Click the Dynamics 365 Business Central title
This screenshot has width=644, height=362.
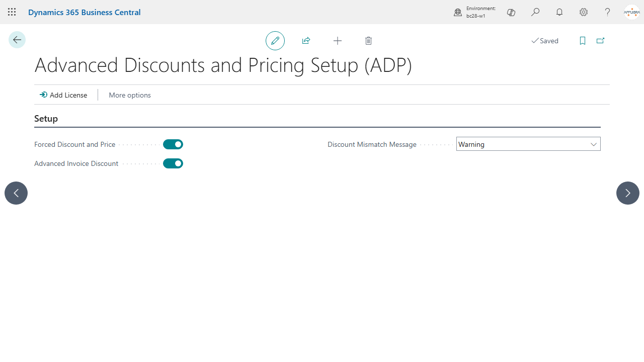tap(84, 12)
